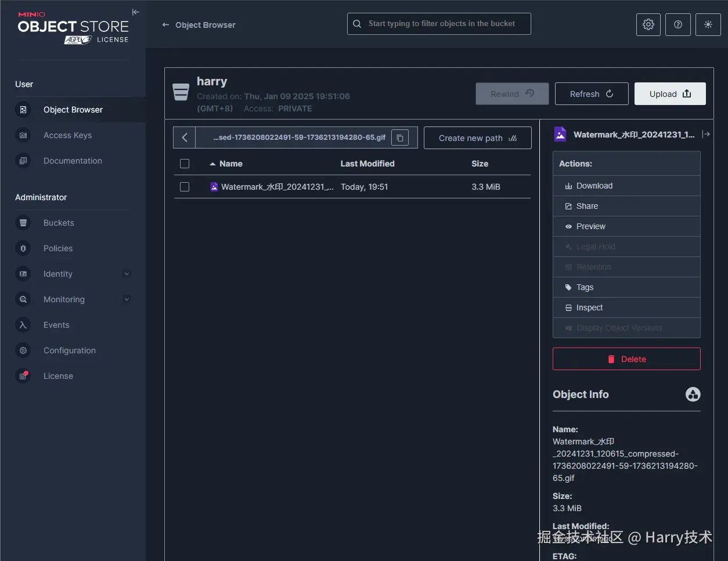Viewport: 728px width, 561px height.
Task: Click the Events lambda icon
Action: (x=23, y=325)
